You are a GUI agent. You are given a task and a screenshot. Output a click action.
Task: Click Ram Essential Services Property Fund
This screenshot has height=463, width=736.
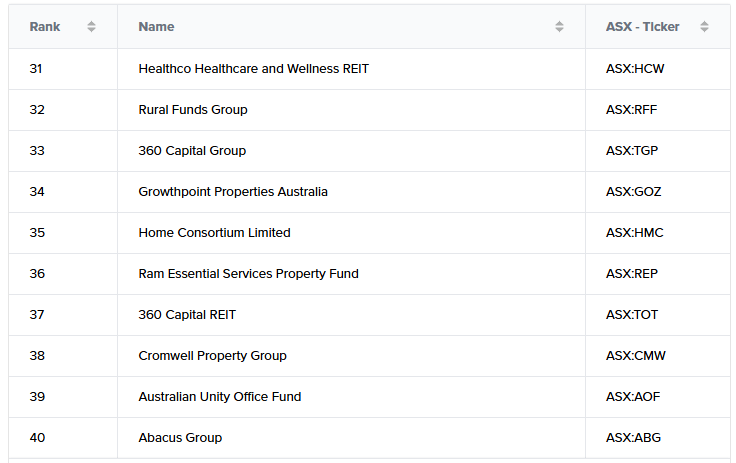click(x=248, y=274)
